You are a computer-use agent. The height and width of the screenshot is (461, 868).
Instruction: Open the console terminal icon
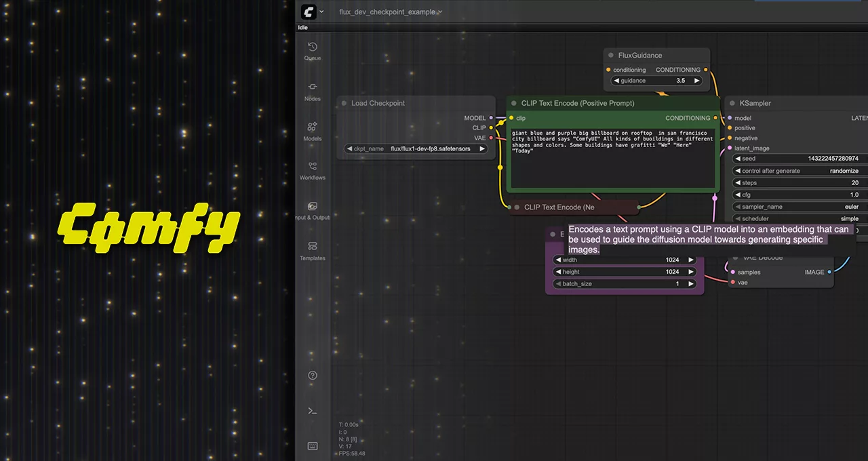tap(312, 411)
